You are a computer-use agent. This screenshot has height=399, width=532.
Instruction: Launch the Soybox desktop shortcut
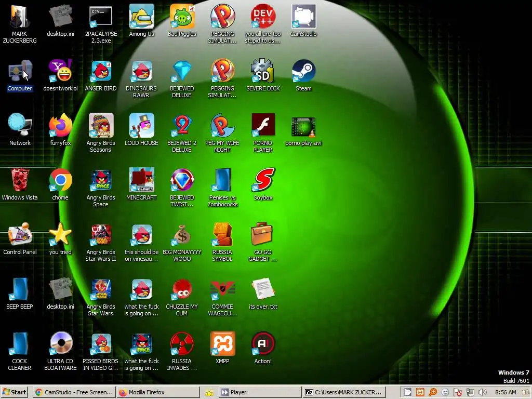coord(263,184)
